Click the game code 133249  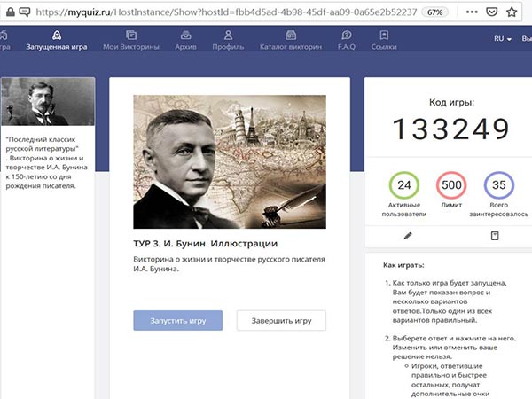point(451,129)
